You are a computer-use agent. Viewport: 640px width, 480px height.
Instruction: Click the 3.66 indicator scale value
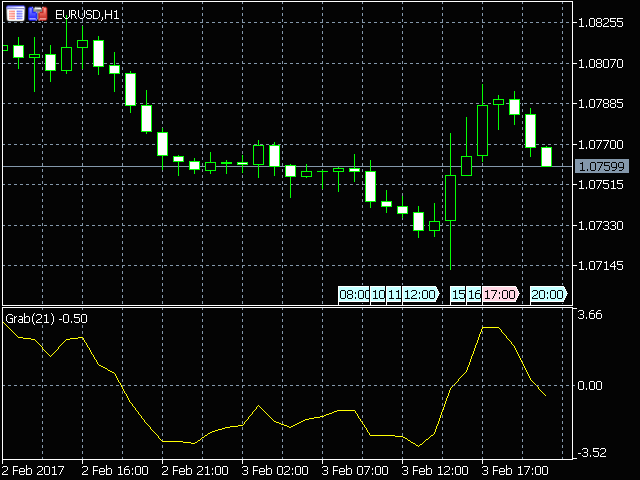(x=590, y=315)
